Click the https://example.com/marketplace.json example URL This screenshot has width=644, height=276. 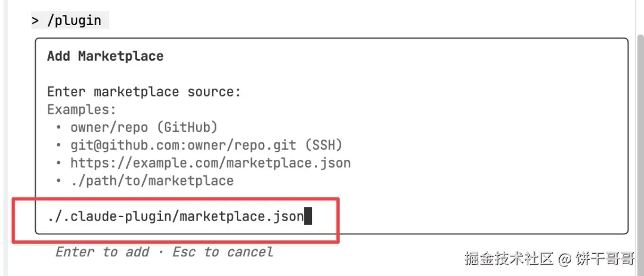pyautogui.click(x=210, y=163)
